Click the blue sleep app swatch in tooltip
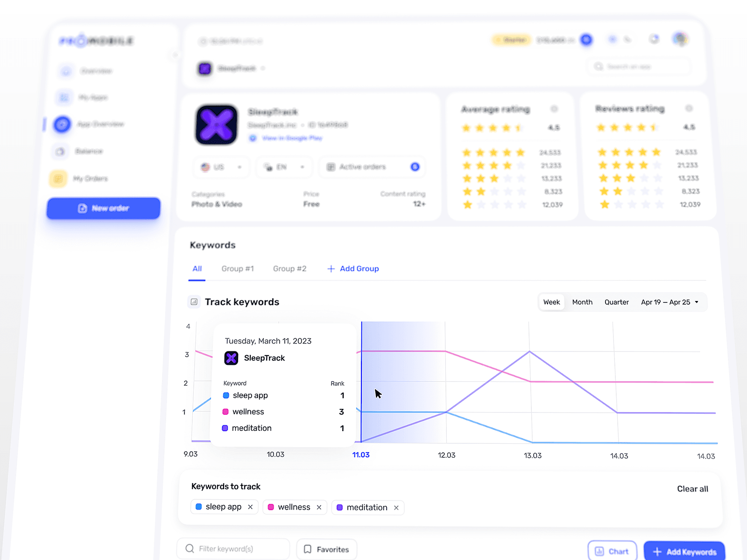Screen dimensions: 747x560 pos(226,396)
